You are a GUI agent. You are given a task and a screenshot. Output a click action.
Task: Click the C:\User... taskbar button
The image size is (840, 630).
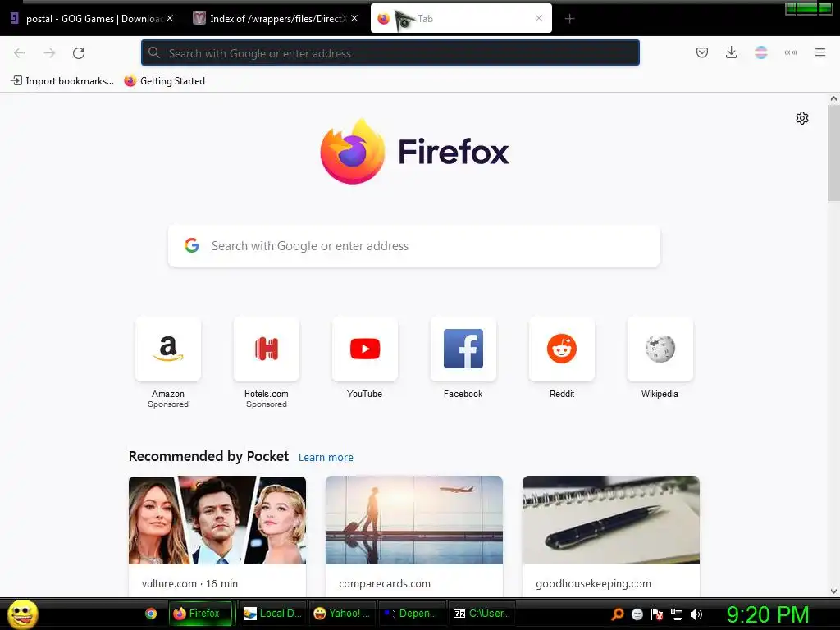[x=482, y=614]
